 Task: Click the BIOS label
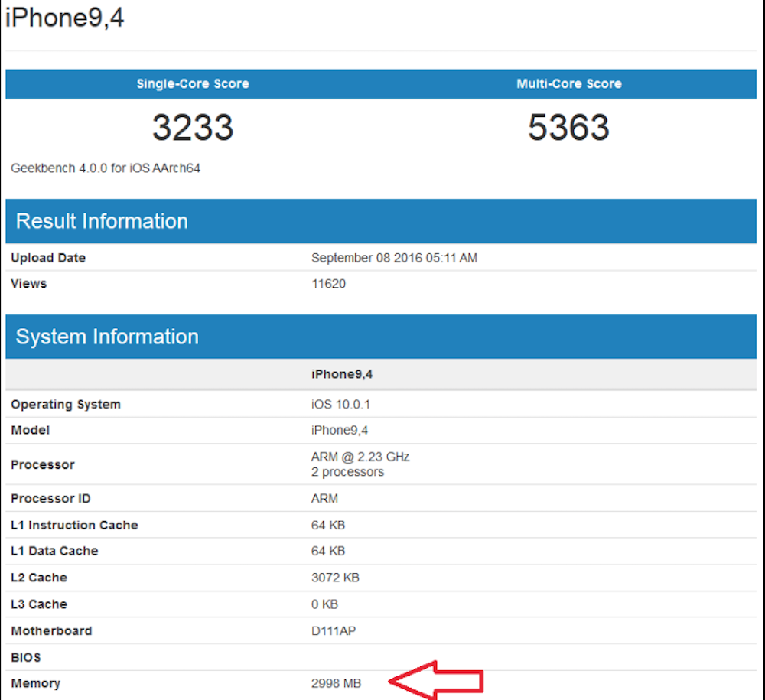[26, 658]
